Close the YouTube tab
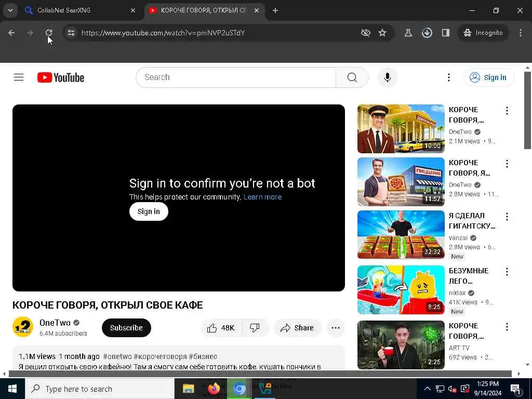This screenshot has height=399, width=532. click(257, 10)
